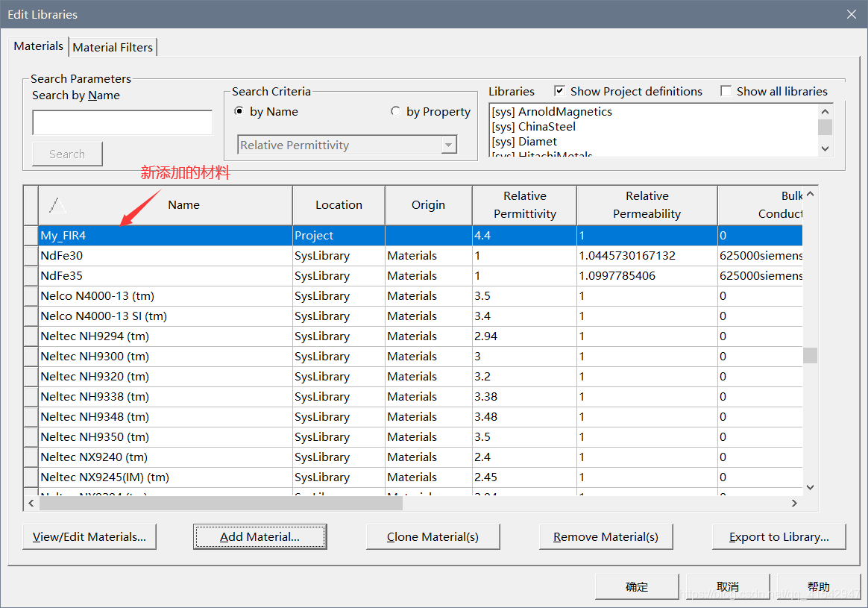Click permittivity value 4.4 for My_FIR4
This screenshot has height=608, width=868.
(x=524, y=235)
